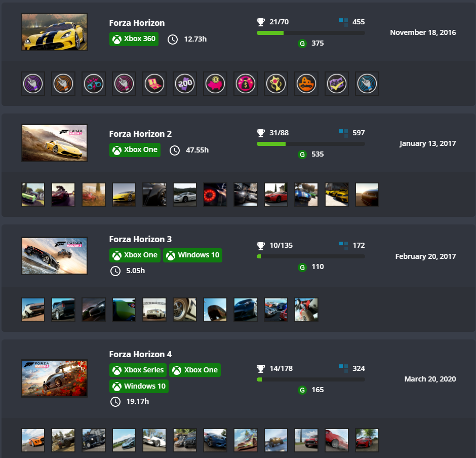Click the date 'November 18, 2016'
This screenshot has width=476, height=458.
(423, 32)
